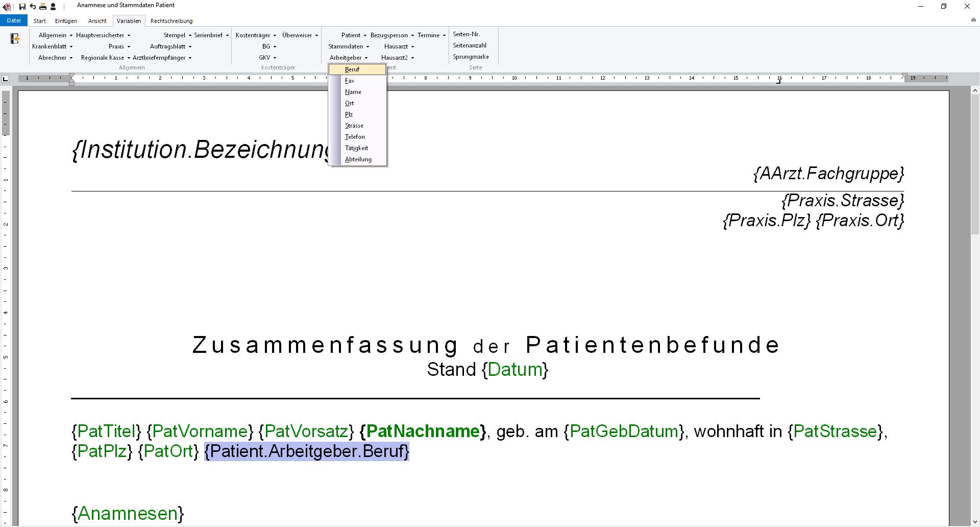Select Abteilung in the Arbeitgeber menu
This screenshot has height=527, width=980.
point(357,159)
